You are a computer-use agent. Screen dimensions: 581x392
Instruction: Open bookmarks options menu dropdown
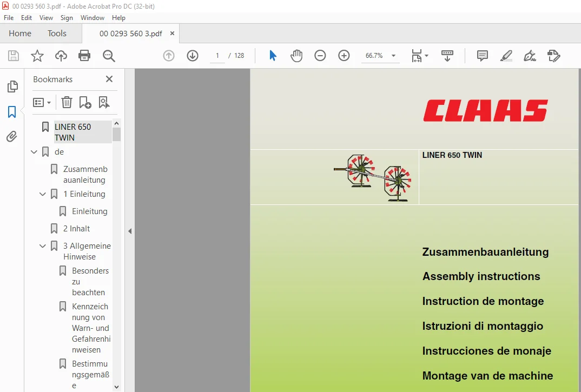(42, 102)
